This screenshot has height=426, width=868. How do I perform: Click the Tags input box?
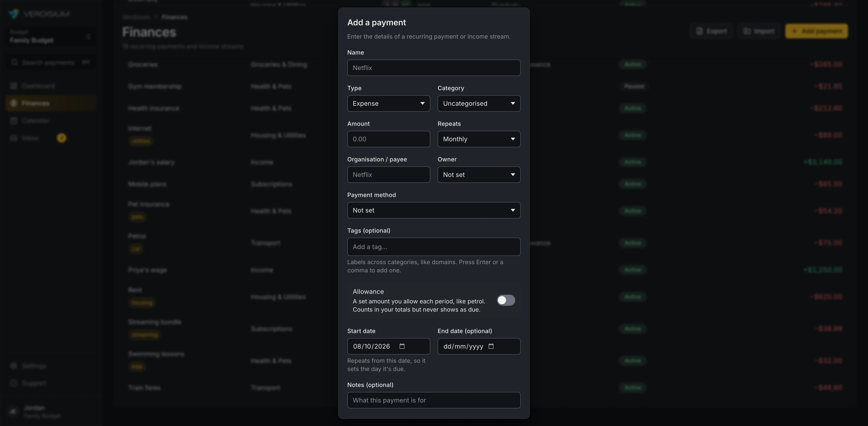tap(434, 247)
